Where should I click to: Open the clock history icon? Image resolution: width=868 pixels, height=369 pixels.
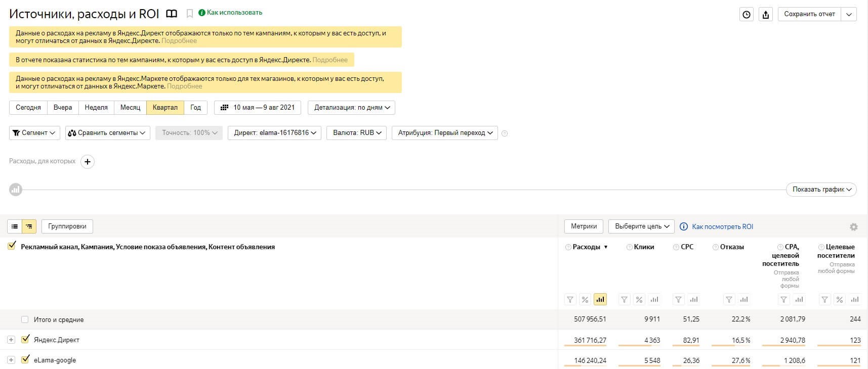(x=747, y=15)
